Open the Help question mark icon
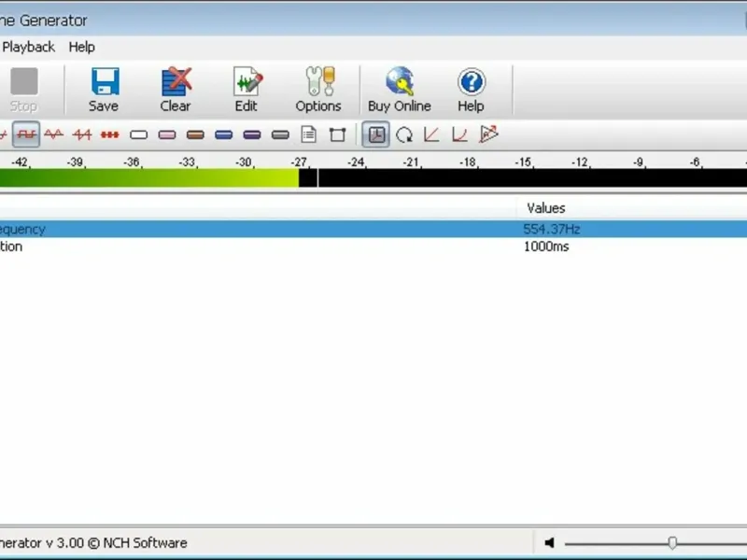Image resolution: width=747 pixels, height=560 pixels. click(x=472, y=81)
